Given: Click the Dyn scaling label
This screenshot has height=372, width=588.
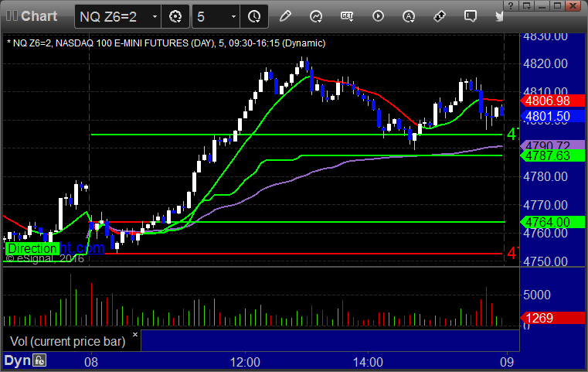Looking at the screenshot, I should 17,360.
